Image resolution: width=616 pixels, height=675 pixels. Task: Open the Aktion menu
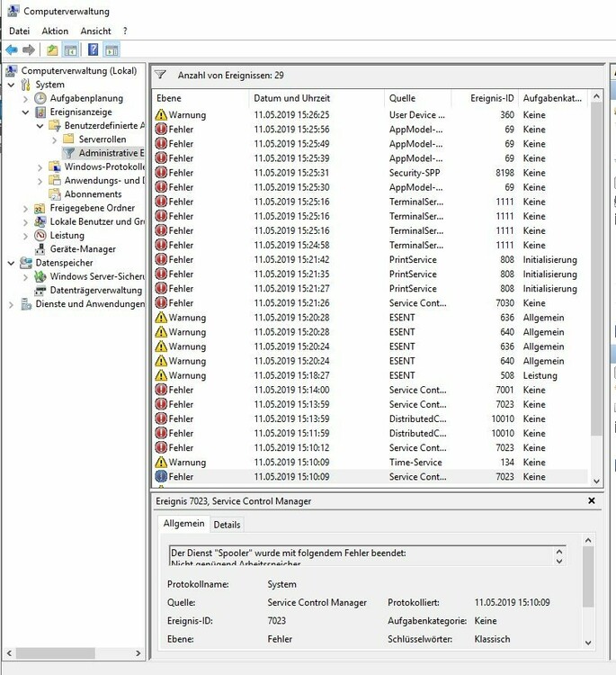54,31
